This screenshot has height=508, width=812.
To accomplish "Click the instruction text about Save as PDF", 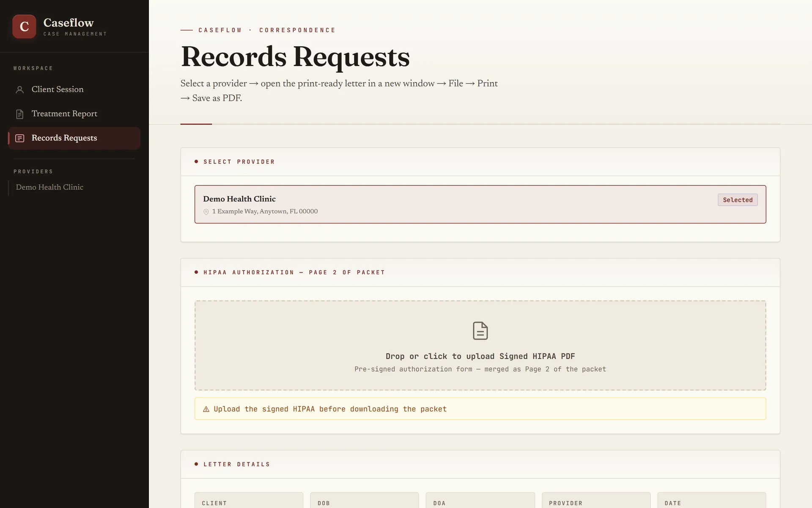I will pyautogui.click(x=339, y=91).
